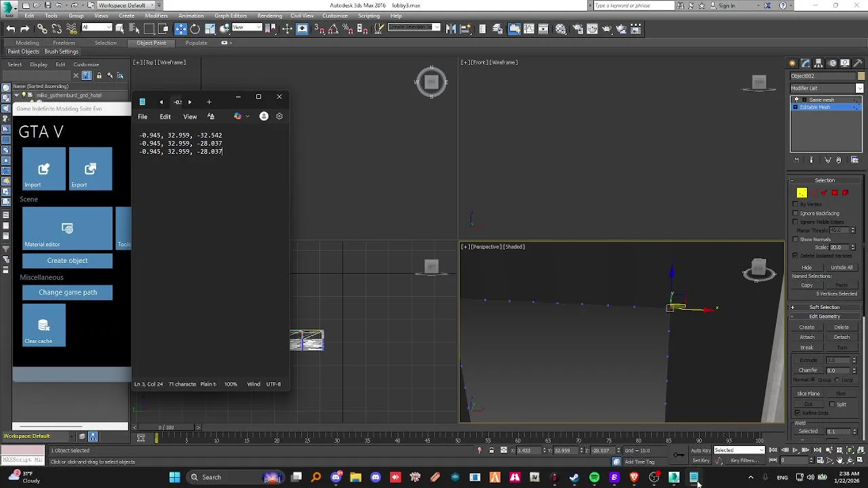Expand the Soft Selection rollout

825,307
